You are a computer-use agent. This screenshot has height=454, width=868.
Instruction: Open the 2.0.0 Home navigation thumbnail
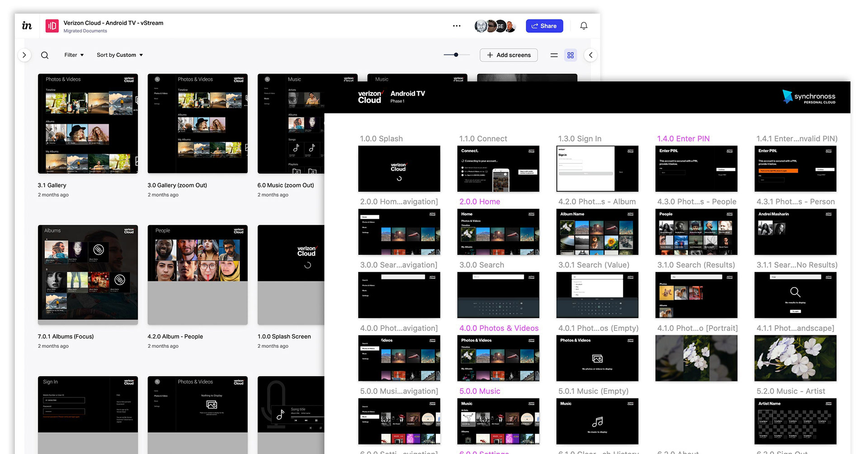pyautogui.click(x=399, y=232)
